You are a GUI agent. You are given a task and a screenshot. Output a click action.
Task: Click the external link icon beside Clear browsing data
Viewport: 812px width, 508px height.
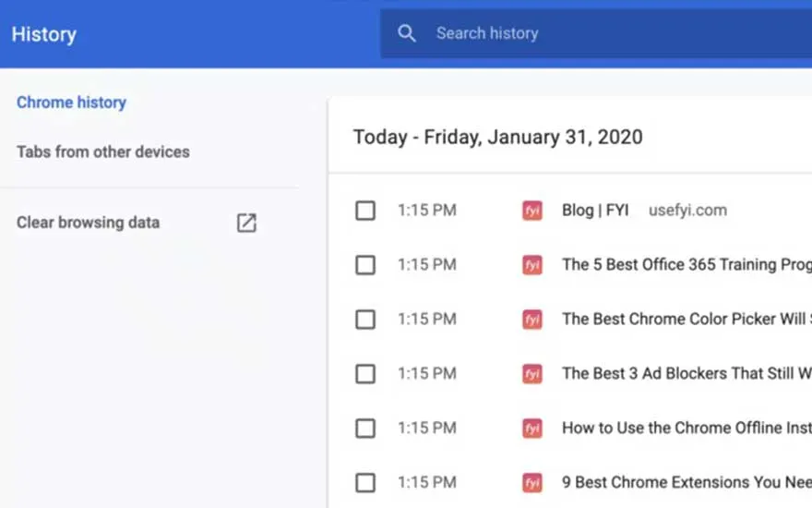point(246,223)
